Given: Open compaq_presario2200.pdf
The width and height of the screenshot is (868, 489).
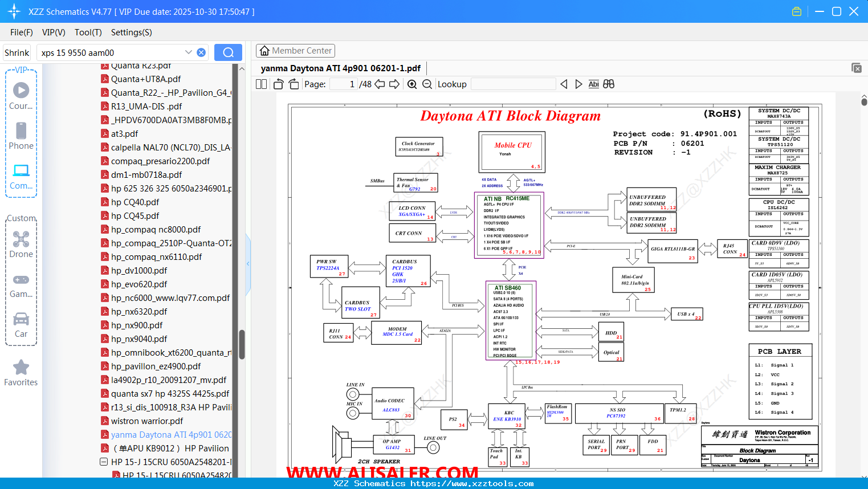Looking at the screenshot, I should coord(160,161).
